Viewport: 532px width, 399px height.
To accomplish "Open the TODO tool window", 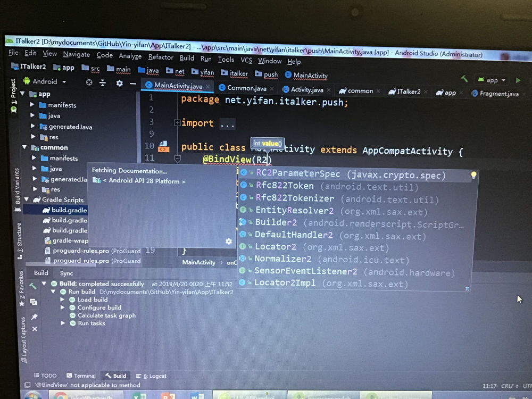I will tap(45, 375).
